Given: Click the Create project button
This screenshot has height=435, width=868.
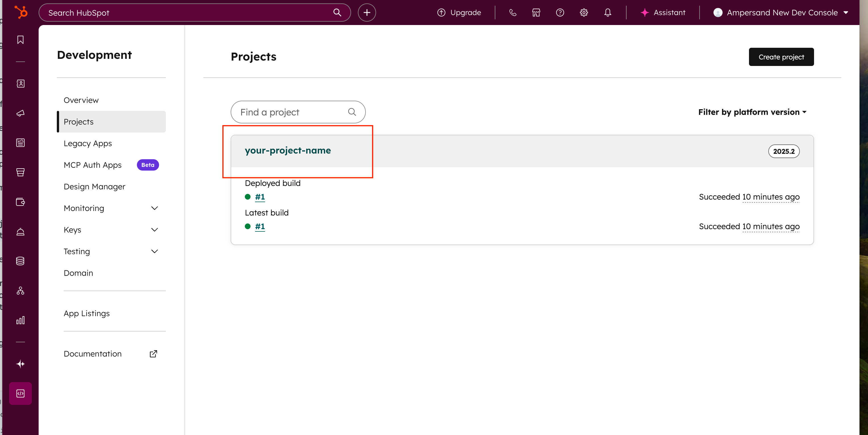Looking at the screenshot, I should click(x=781, y=57).
